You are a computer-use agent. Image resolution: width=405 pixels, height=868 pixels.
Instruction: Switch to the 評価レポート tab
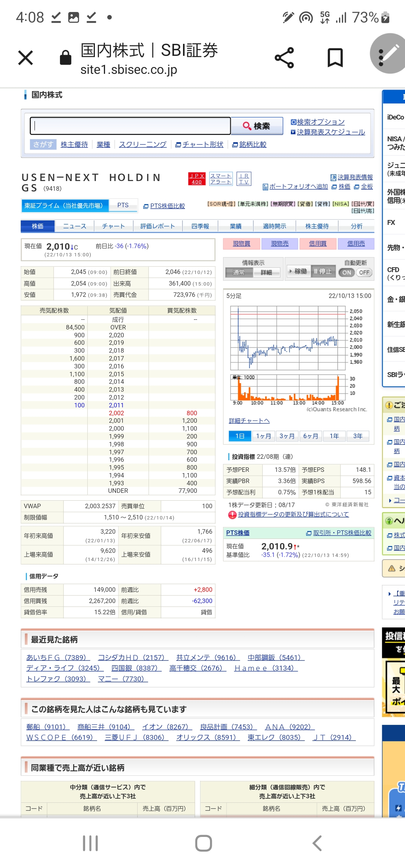tap(157, 226)
